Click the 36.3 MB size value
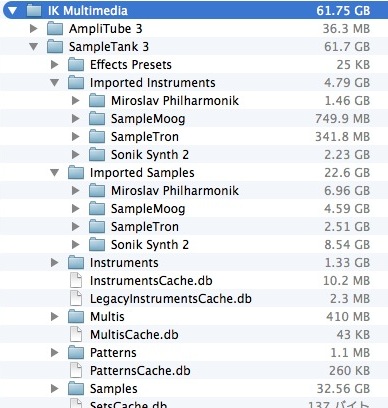388x408 pixels. 346,29
